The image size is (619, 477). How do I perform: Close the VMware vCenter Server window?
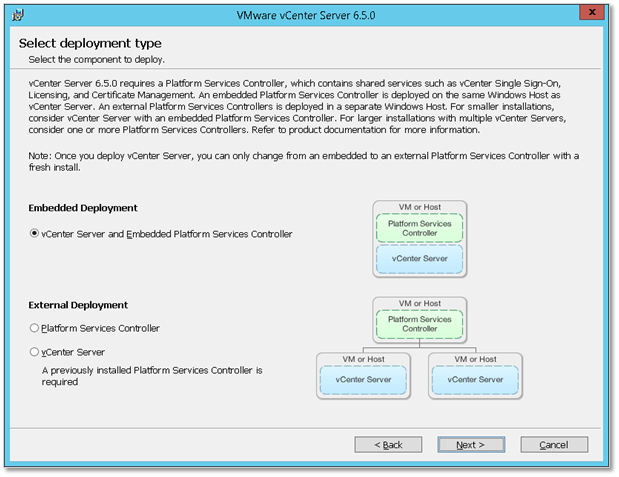point(592,12)
